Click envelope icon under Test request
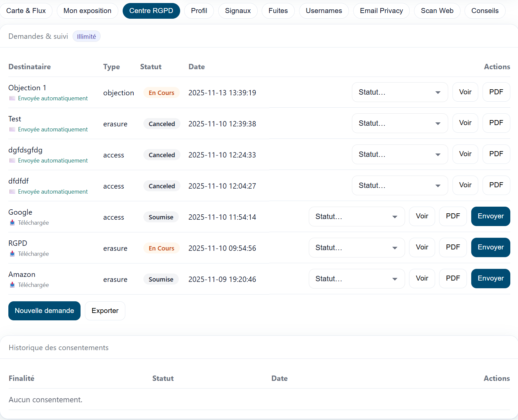 [12, 129]
